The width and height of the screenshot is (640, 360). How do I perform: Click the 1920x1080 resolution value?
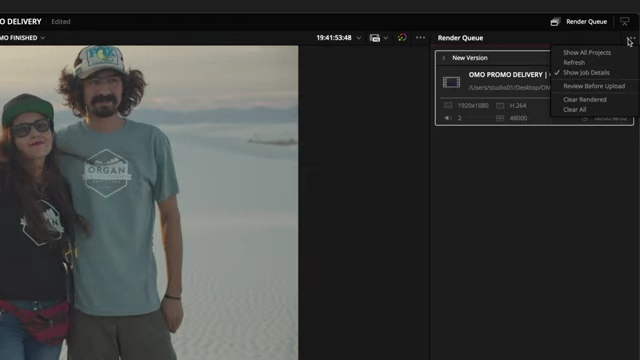pyautogui.click(x=473, y=106)
